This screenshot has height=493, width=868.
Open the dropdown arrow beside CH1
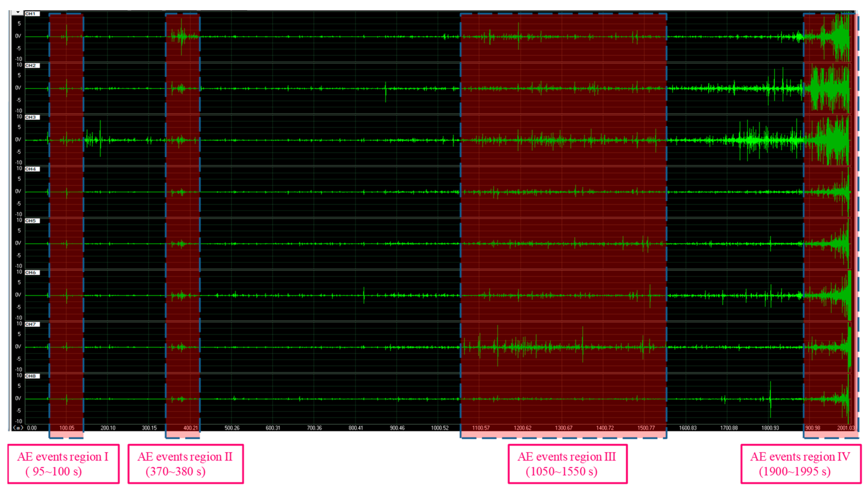[17, 13]
